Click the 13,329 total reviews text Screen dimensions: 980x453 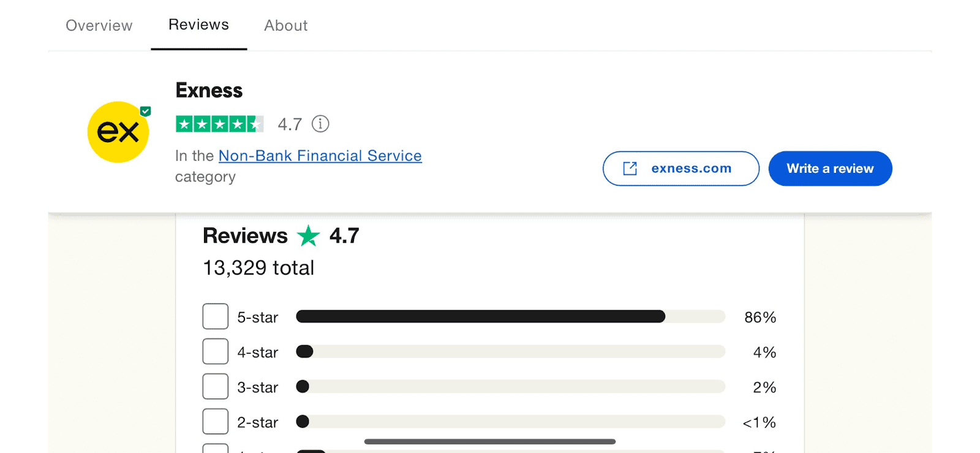click(x=257, y=267)
